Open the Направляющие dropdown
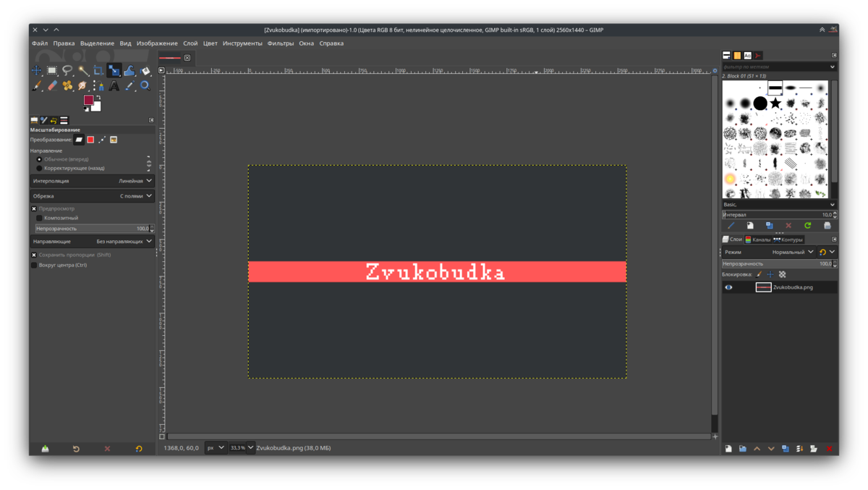 point(93,241)
